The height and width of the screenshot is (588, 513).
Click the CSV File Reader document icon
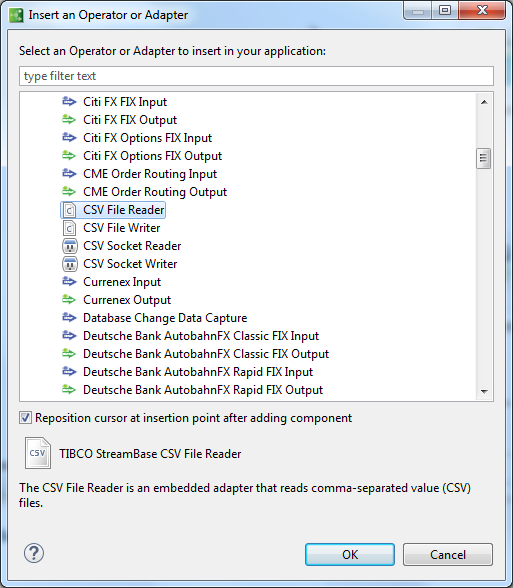69,210
